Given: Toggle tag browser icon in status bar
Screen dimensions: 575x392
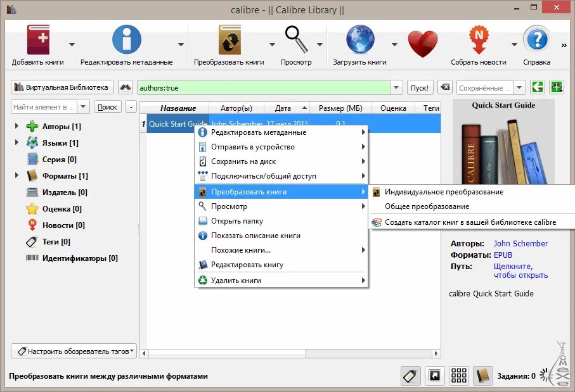Looking at the screenshot, I should click(x=411, y=376).
